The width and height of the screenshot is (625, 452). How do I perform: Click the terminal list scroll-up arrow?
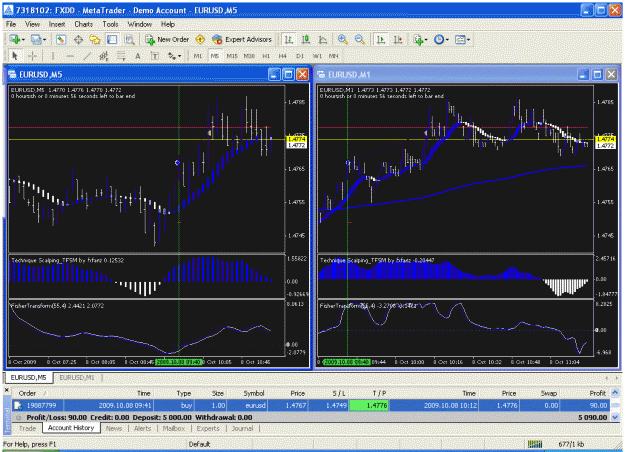(615, 393)
